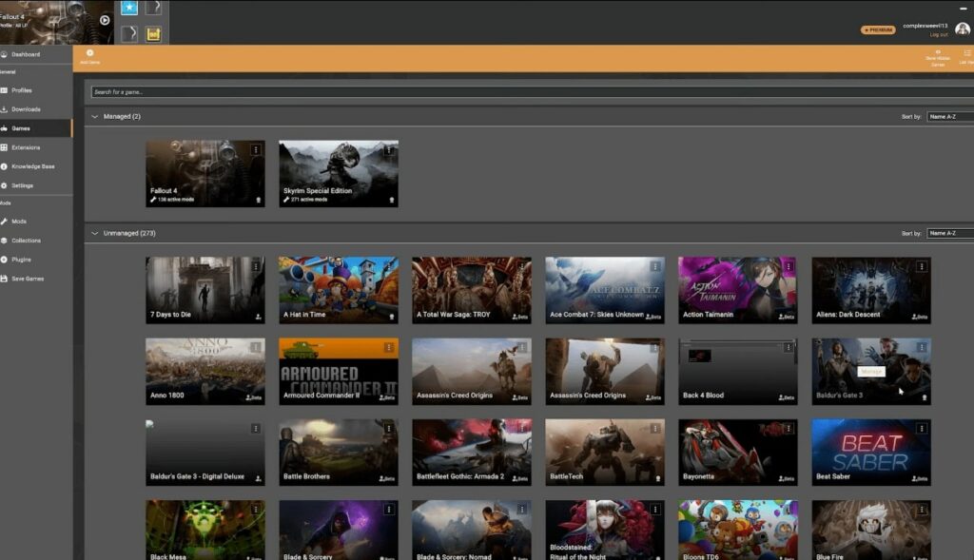Open the Mods page in sidebar
974x560 pixels.
coord(19,222)
